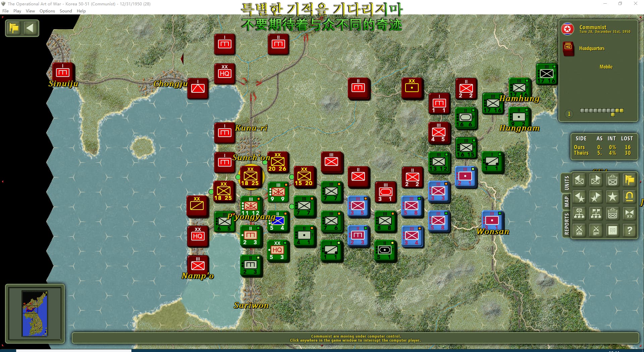Select the red triangle unit near Chongju

[198, 88]
